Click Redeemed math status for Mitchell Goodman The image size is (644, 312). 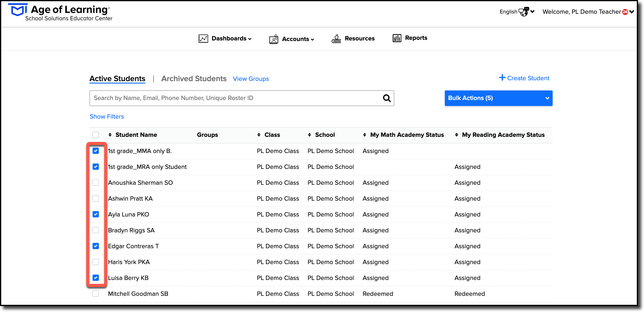point(378,294)
